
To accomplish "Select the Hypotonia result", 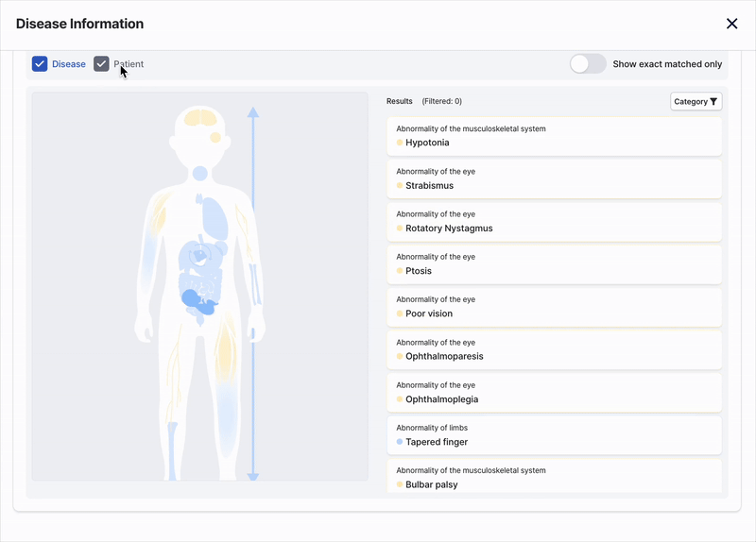I will pyautogui.click(x=554, y=136).
